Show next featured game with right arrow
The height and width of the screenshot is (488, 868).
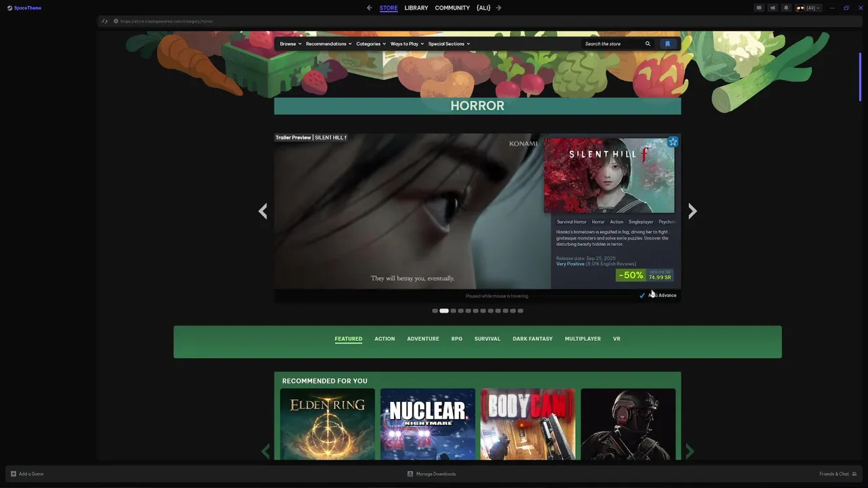[x=692, y=211]
